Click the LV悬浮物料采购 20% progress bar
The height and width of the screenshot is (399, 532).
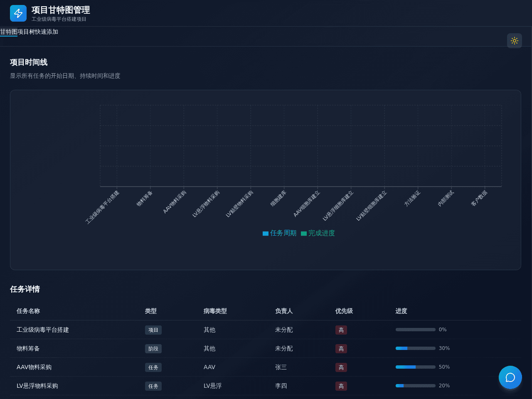pos(416,386)
